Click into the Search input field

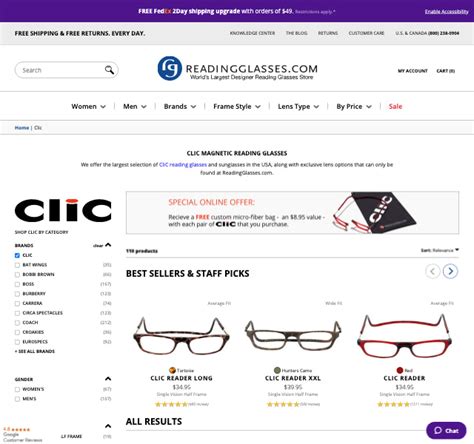[60, 70]
